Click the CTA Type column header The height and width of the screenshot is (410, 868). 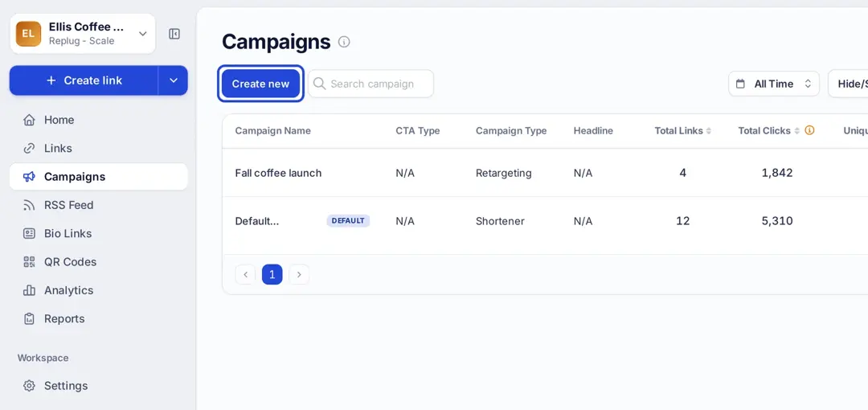(418, 131)
